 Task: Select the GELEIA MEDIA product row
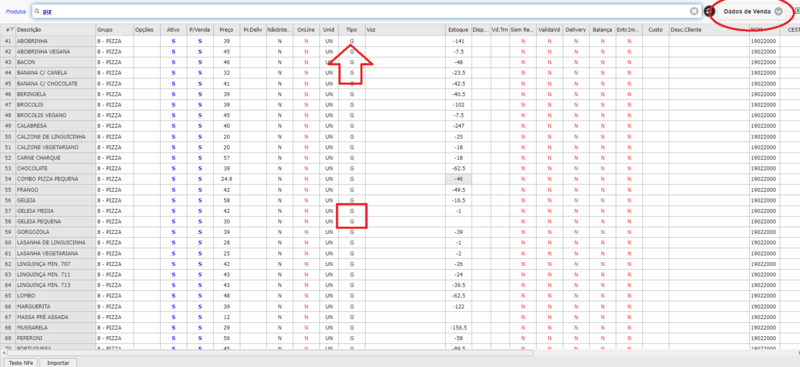pyautogui.click(x=55, y=211)
